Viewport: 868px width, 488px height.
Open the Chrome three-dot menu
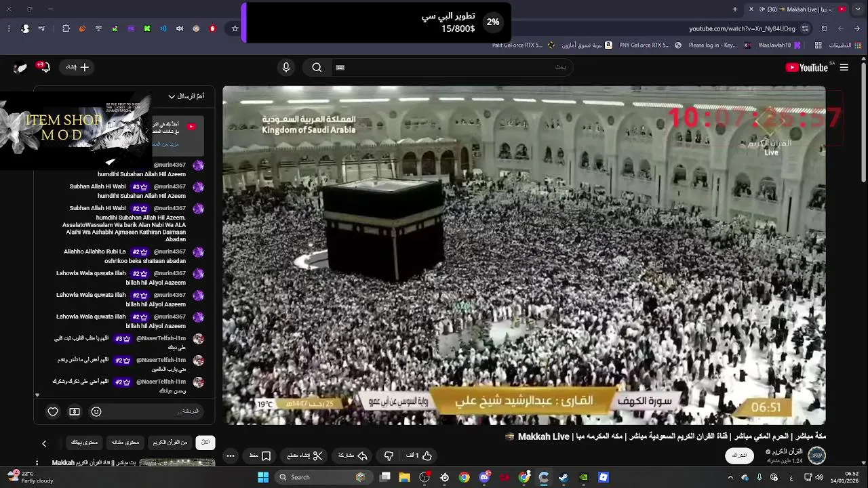[9, 28]
